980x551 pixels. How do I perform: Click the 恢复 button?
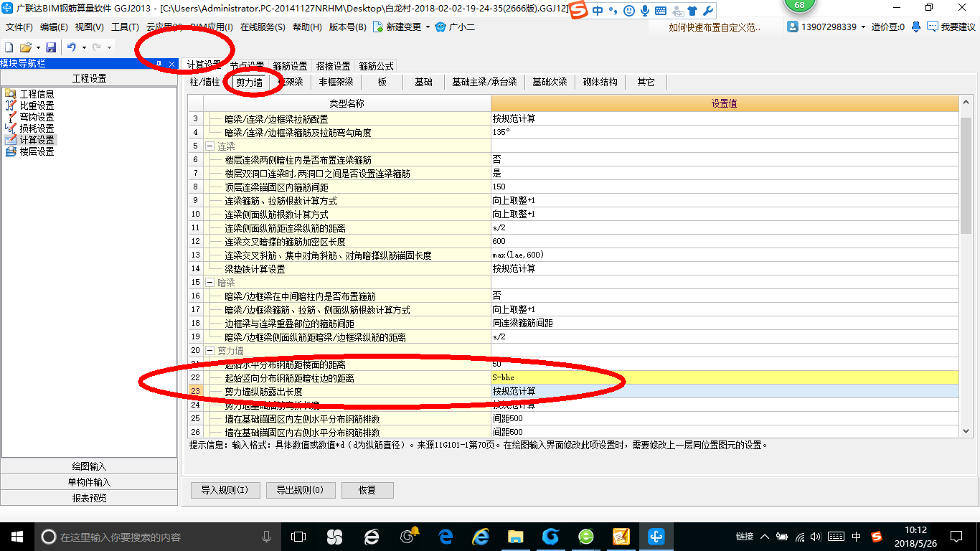point(367,490)
